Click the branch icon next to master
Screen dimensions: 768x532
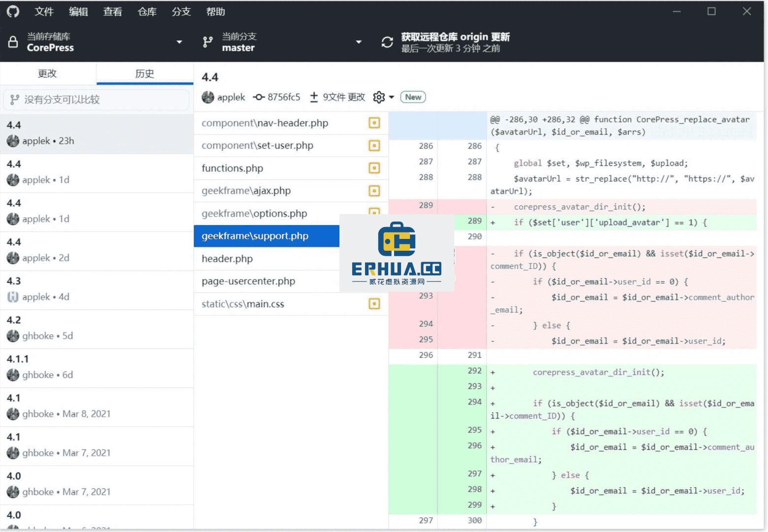pyautogui.click(x=207, y=42)
